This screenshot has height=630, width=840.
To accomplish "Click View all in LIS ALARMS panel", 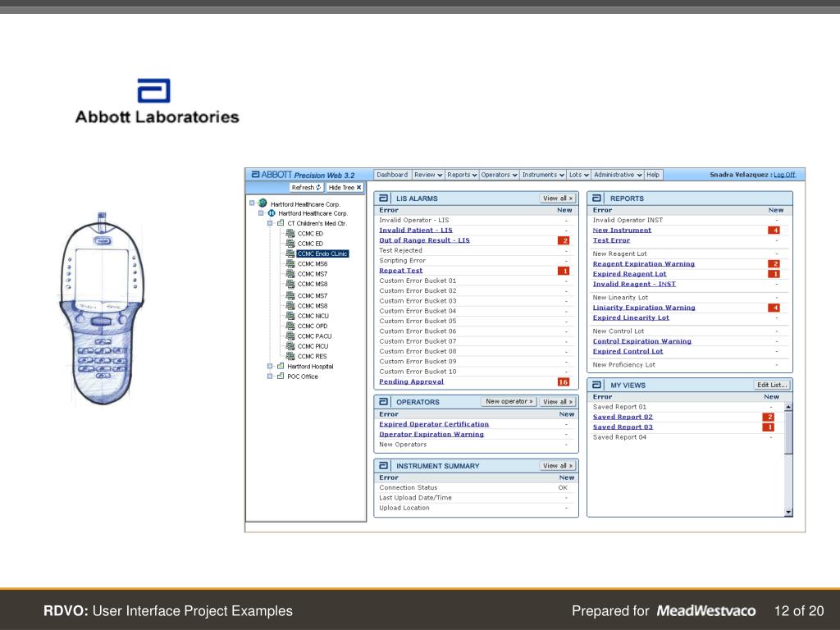I will coord(558,199).
